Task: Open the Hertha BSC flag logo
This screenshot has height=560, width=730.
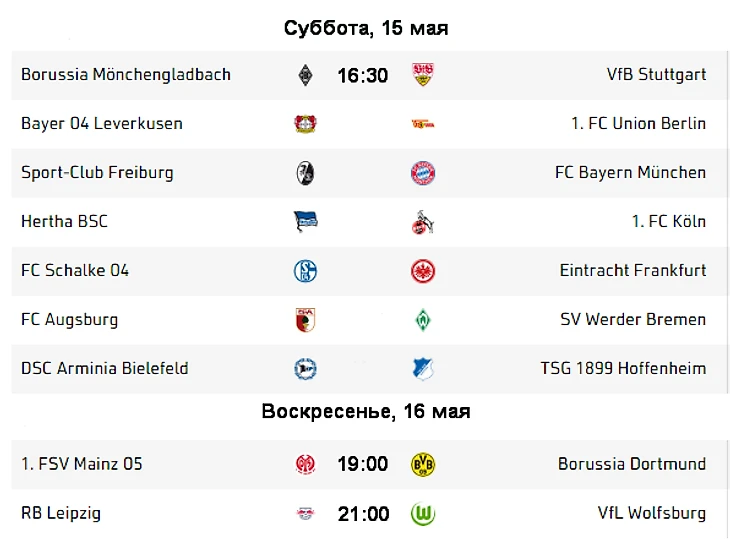Action: pyautogui.click(x=306, y=222)
